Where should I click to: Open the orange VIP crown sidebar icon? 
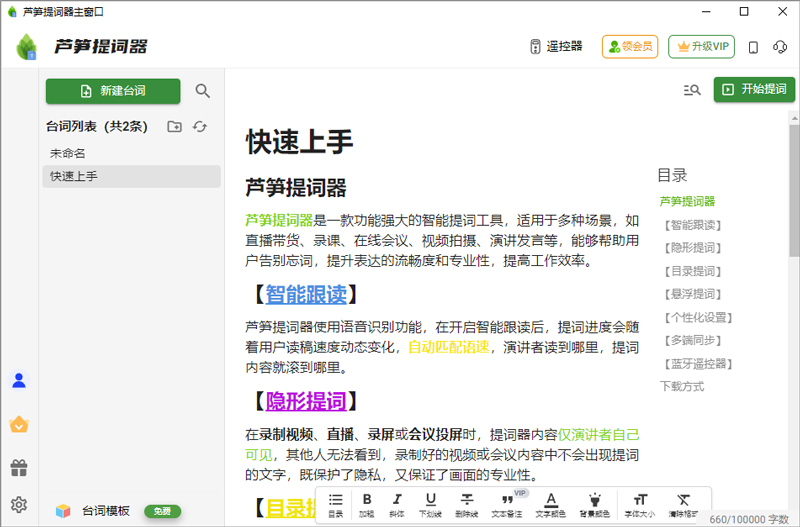tap(19, 424)
